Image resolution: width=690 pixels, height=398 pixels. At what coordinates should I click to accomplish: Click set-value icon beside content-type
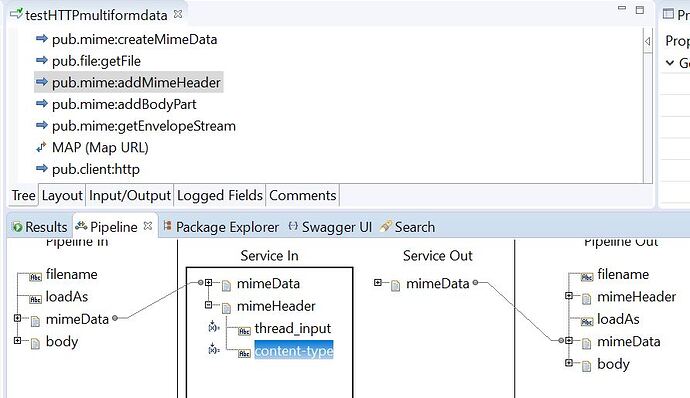tap(214, 349)
